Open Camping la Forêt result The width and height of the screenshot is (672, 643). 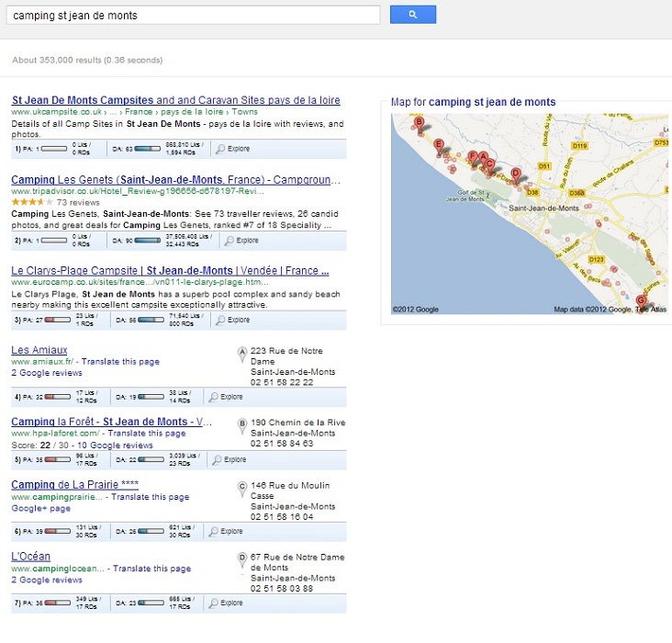tap(111, 422)
